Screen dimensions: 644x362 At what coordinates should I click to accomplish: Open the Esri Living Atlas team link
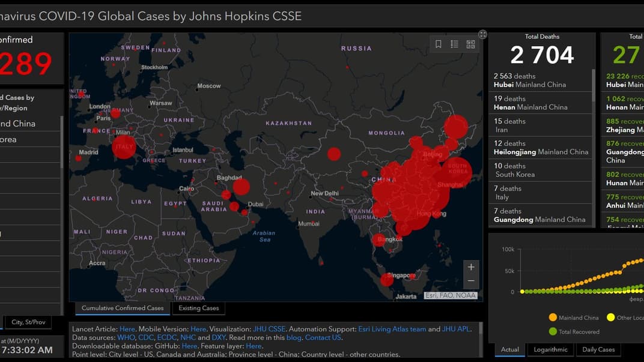click(x=392, y=329)
